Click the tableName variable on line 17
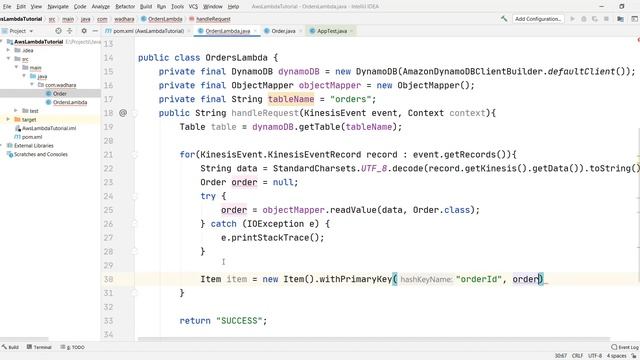640x360 pixels. click(291, 99)
